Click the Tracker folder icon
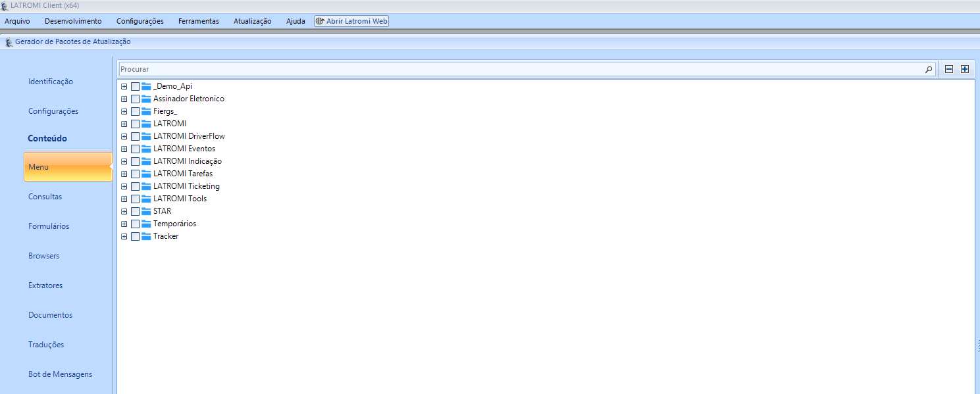Viewport: 980px width, 394px height. pyautogui.click(x=146, y=236)
